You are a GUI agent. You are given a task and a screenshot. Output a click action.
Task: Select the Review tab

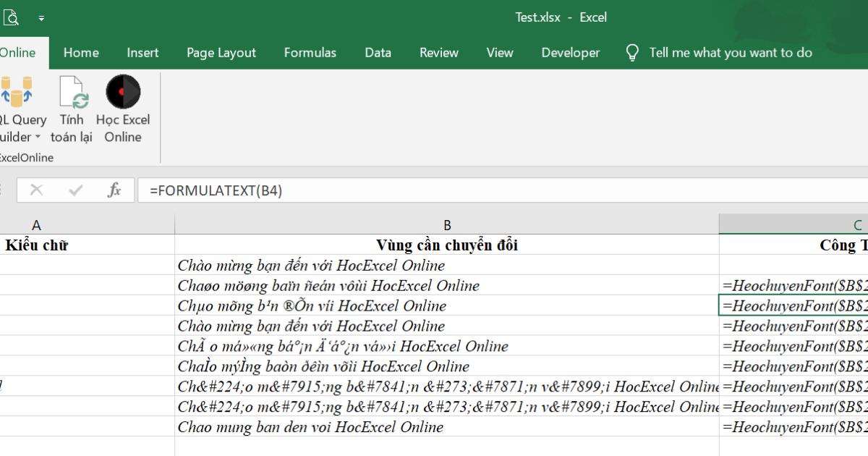[x=437, y=52]
